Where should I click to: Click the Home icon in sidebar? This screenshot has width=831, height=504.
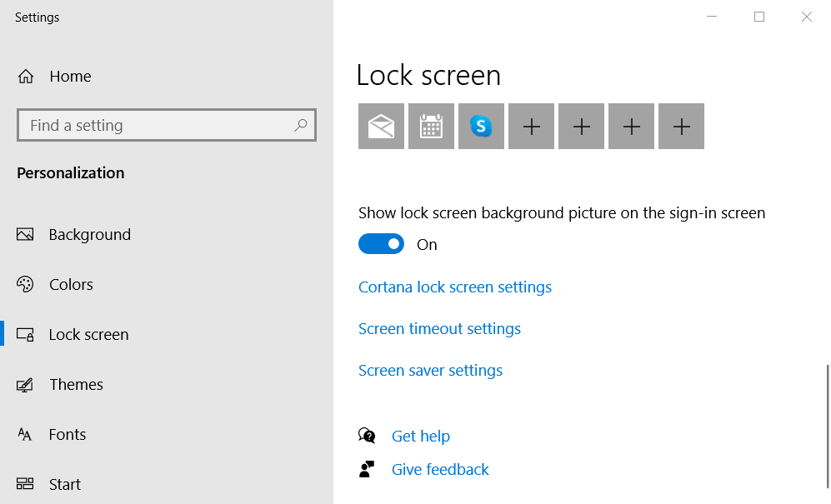point(26,77)
